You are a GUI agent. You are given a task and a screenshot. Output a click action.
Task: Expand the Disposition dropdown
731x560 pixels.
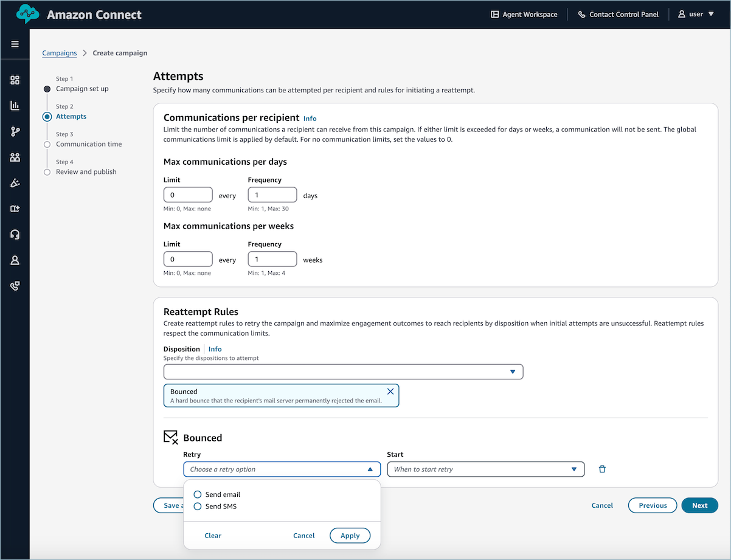343,372
